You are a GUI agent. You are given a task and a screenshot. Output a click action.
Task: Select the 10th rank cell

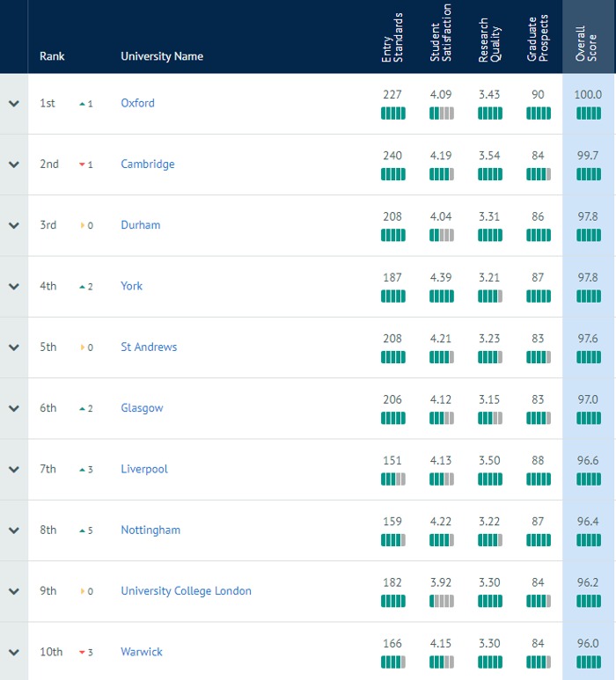(51, 652)
